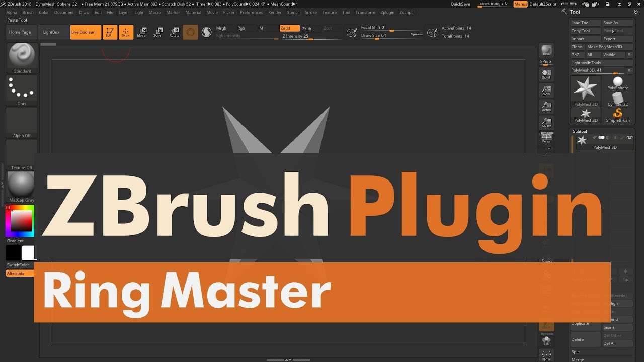Image resolution: width=644 pixels, height=362 pixels.
Task: Open the Alpha menu
Action: 12,12
